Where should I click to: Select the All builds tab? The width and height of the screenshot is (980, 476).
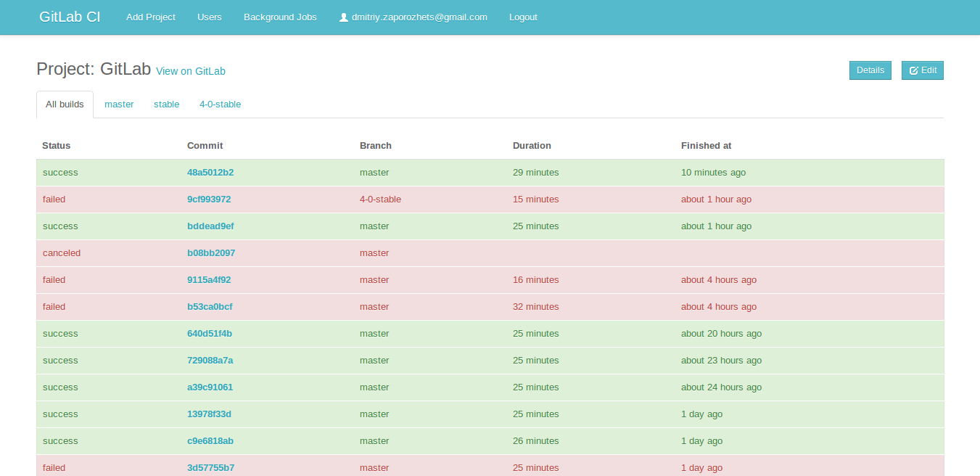[x=65, y=104]
